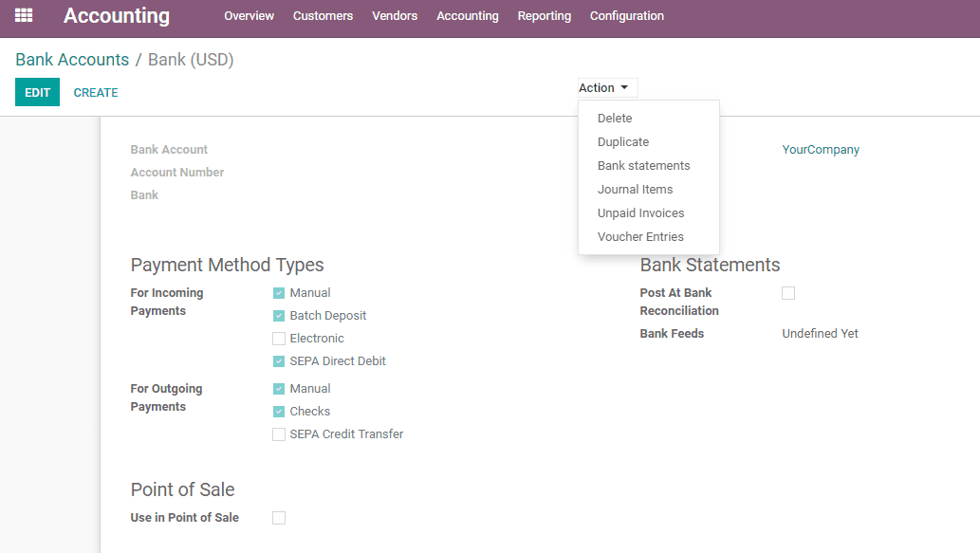Toggle SEPA Credit Transfer checkbox

pos(279,434)
